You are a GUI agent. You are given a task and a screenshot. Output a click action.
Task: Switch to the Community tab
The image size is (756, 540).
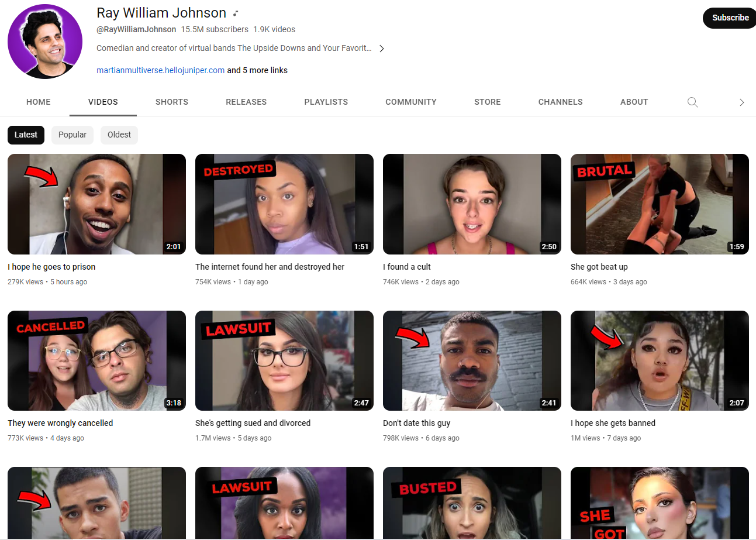[x=411, y=102]
